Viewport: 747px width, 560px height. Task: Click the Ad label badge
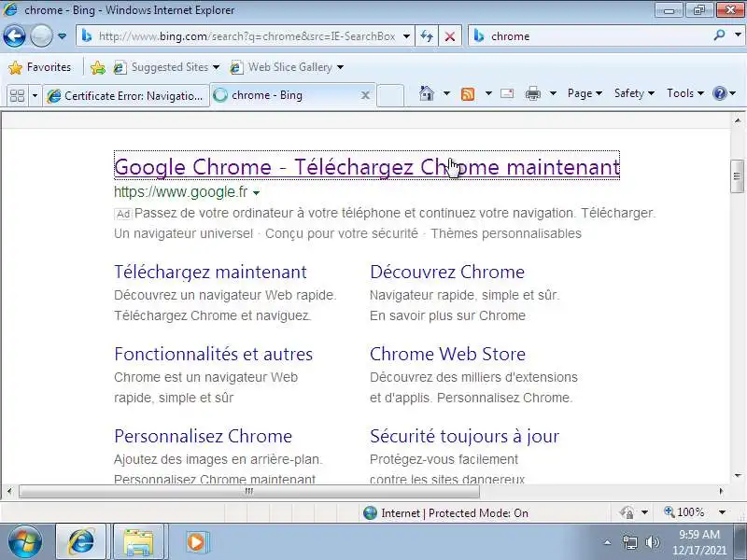(123, 214)
